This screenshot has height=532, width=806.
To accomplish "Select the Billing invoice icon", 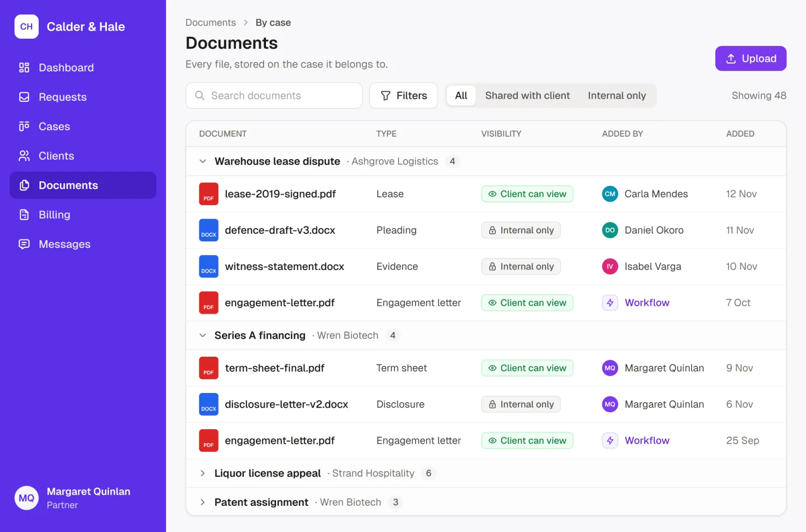I will coord(24,215).
